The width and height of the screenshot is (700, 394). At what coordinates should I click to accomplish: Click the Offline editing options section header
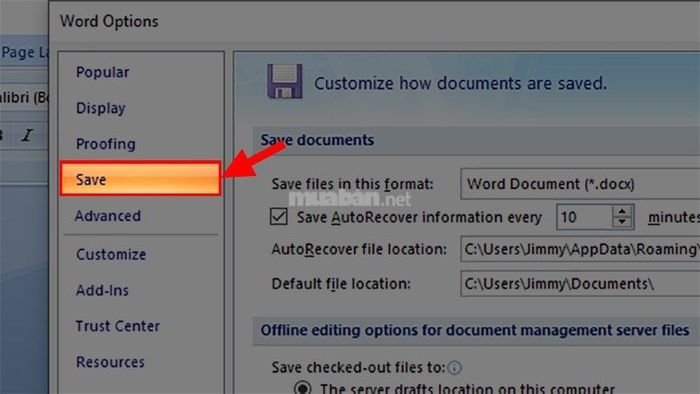pyautogui.click(x=476, y=331)
